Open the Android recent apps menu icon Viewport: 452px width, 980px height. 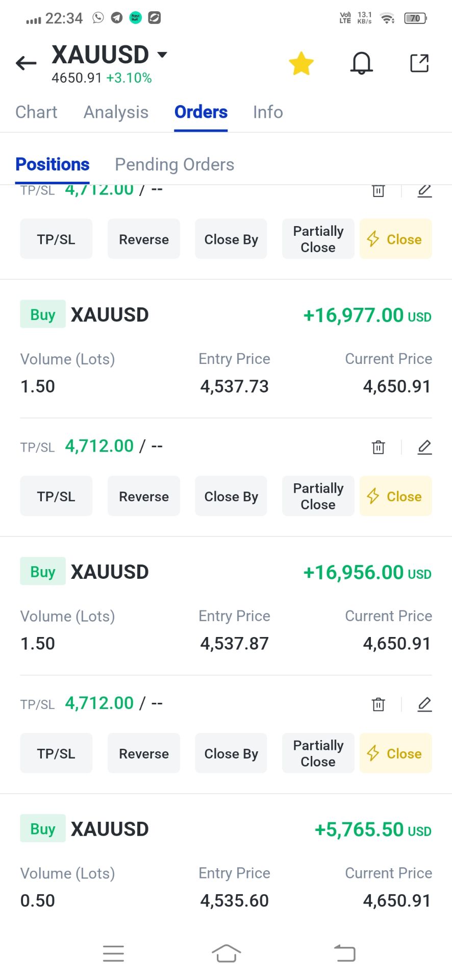tap(113, 953)
